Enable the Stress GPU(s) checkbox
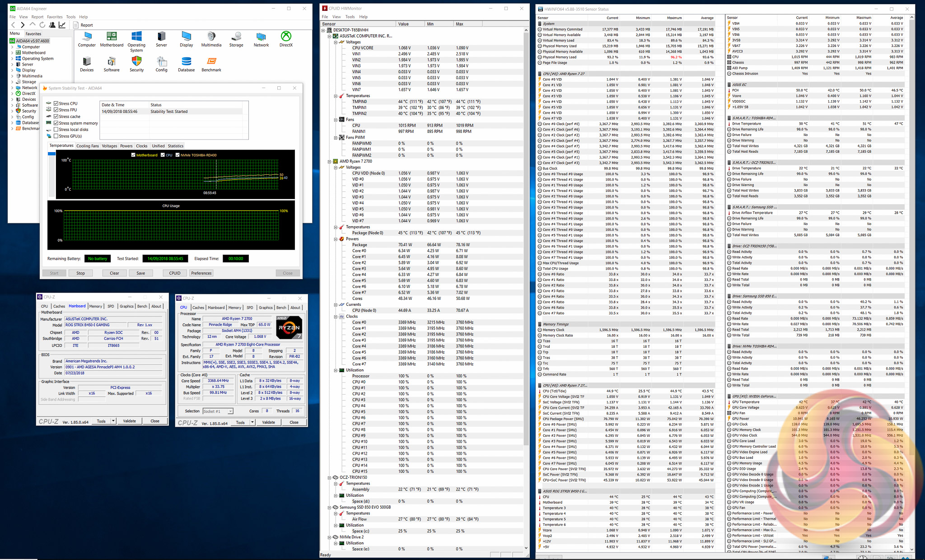Viewport: 925px width, 560px height. [56, 136]
